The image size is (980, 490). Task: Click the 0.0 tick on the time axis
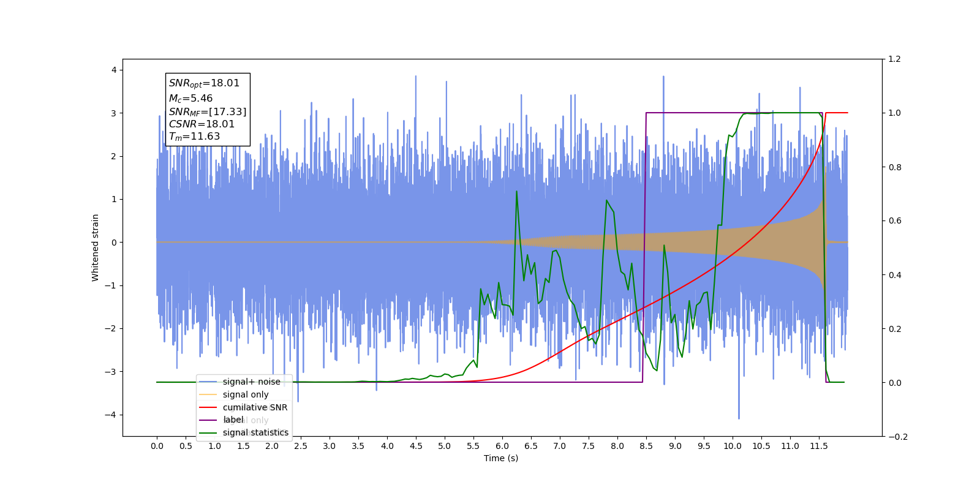[157, 446]
